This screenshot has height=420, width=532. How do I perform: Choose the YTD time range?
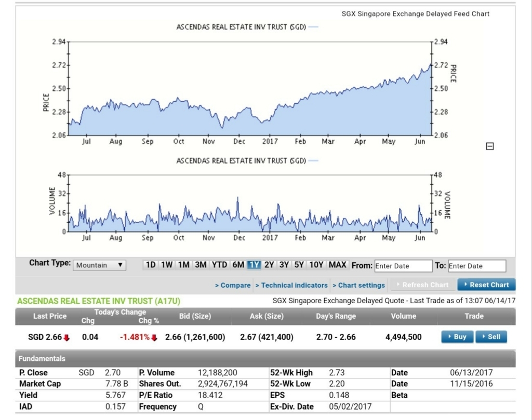[x=219, y=265]
